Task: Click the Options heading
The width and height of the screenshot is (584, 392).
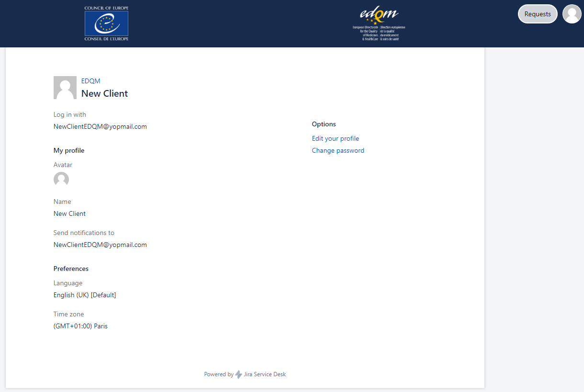Action: (x=324, y=124)
